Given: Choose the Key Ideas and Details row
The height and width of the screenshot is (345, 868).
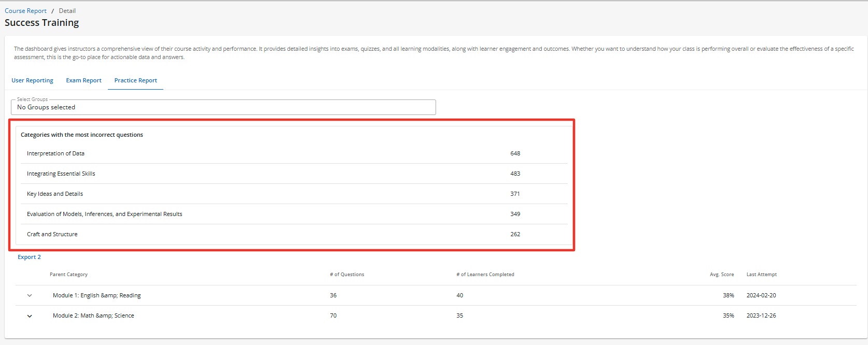Looking at the screenshot, I should [55, 194].
